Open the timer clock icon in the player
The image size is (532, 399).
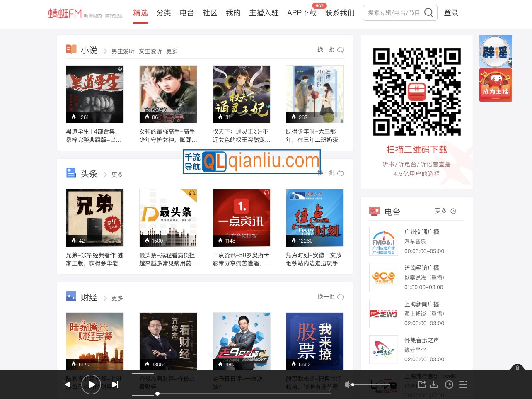pyautogui.click(x=449, y=384)
